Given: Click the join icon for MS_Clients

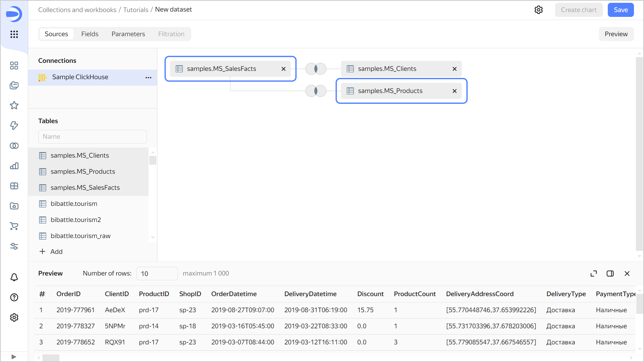Looking at the screenshot, I should tap(316, 69).
